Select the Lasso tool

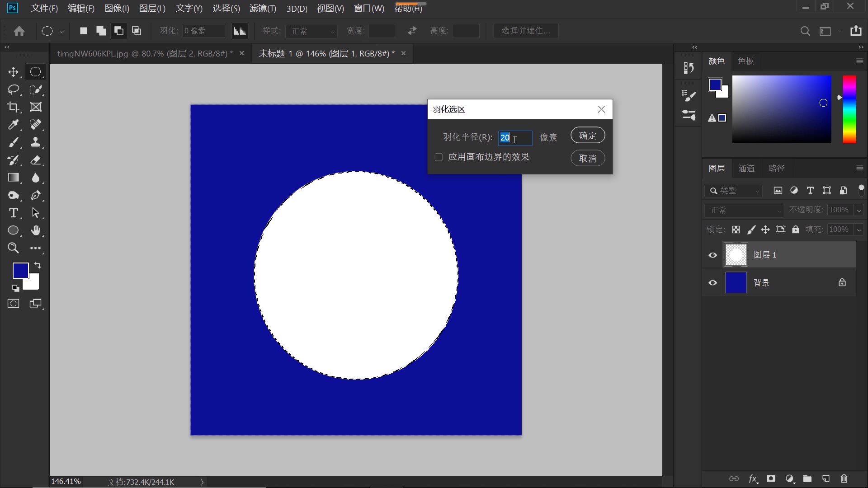13,89
